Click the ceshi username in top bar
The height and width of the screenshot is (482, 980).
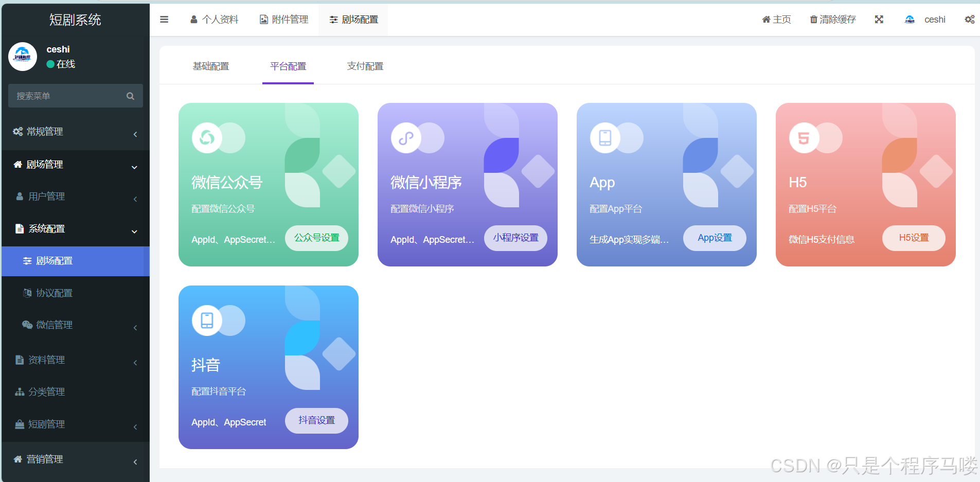(935, 20)
